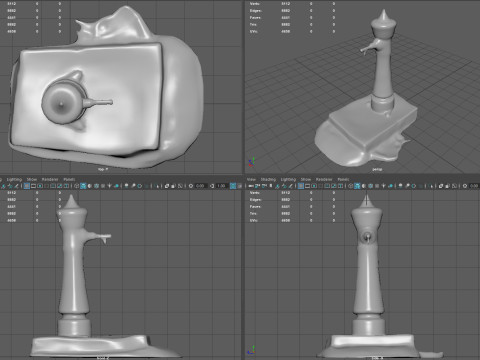Open Show menu of front view panel
The height and width of the screenshot is (360, 480).
click(x=306, y=179)
